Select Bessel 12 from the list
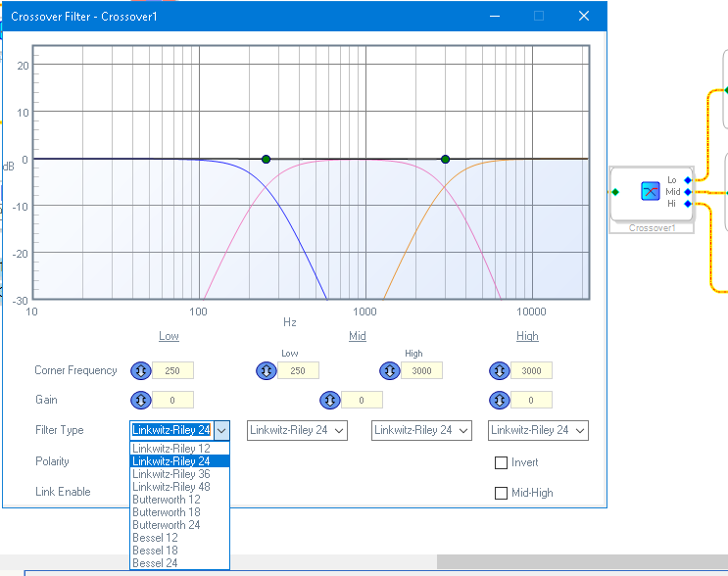Screen dimensions: 728x576 pos(179,538)
